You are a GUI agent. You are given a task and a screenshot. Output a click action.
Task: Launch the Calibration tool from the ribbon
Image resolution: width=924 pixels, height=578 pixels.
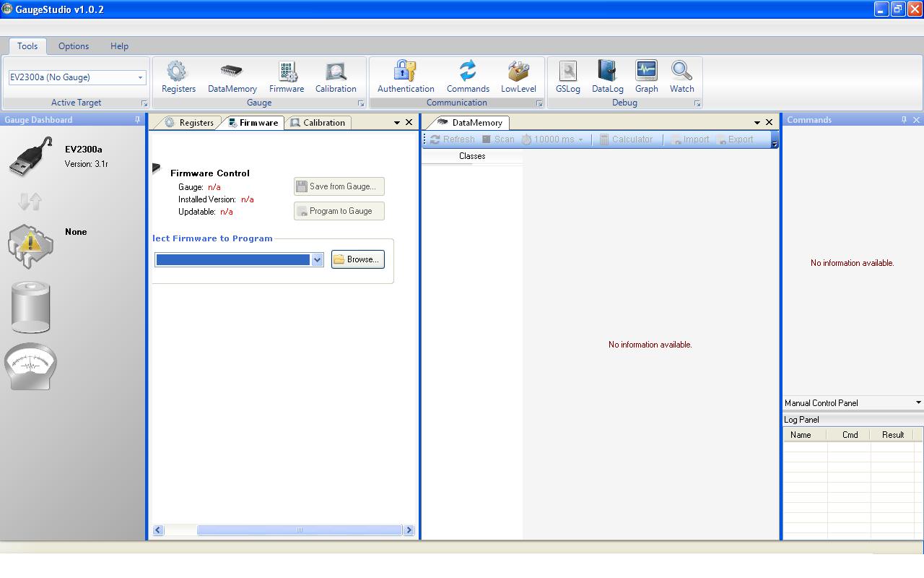tap(336, 77)
